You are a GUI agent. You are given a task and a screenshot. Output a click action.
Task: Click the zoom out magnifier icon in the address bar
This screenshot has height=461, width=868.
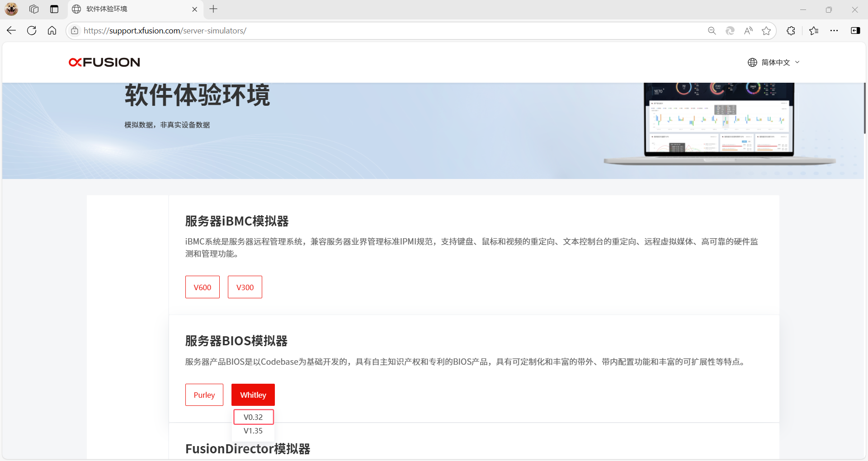point(712,31)
